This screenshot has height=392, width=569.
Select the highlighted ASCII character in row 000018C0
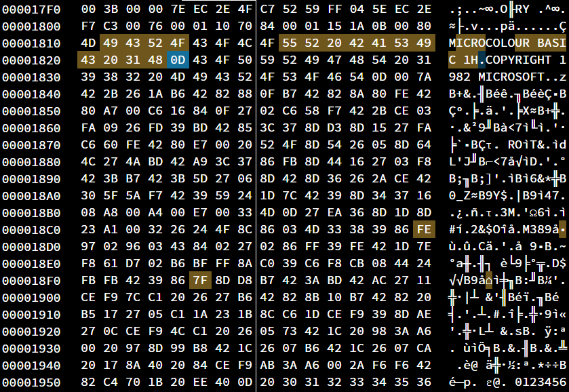coord(564,229)
